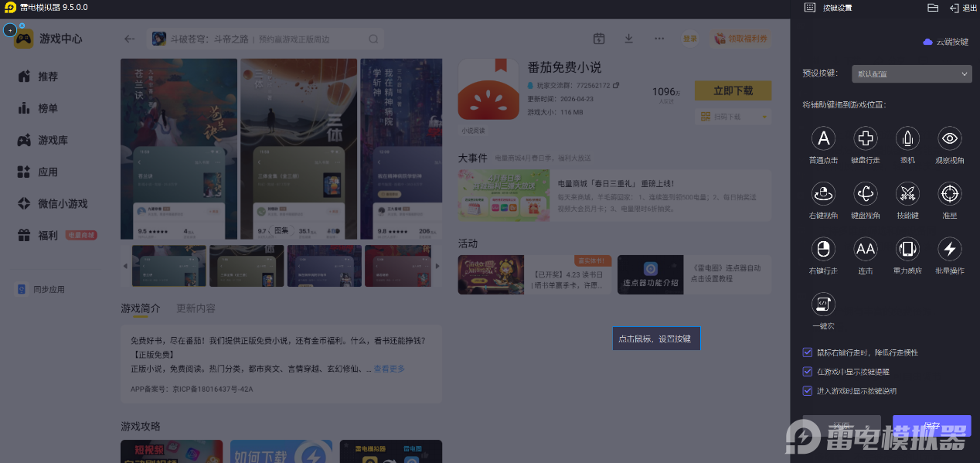Toggle 鼠标右键行走时降低行走惯性 checkbox
Viewport: 980px width, 463px height.
coord(808,352)
